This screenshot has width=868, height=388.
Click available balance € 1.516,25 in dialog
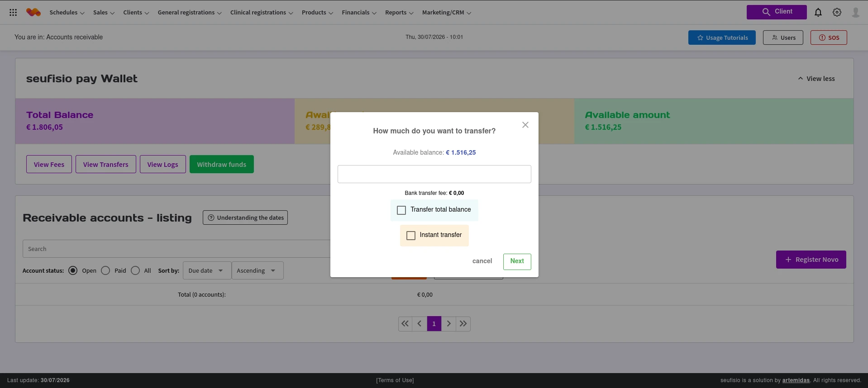tap(461, 152)
